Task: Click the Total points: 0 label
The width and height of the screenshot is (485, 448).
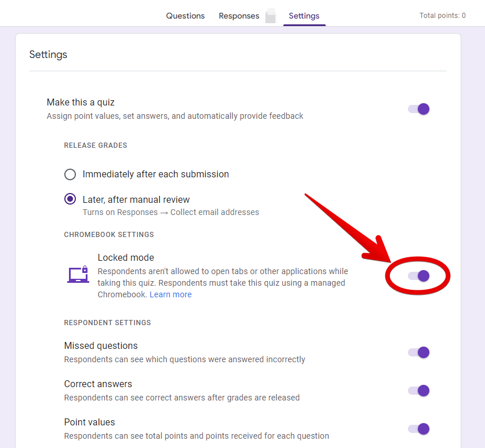Action: [x=442, y=16]
